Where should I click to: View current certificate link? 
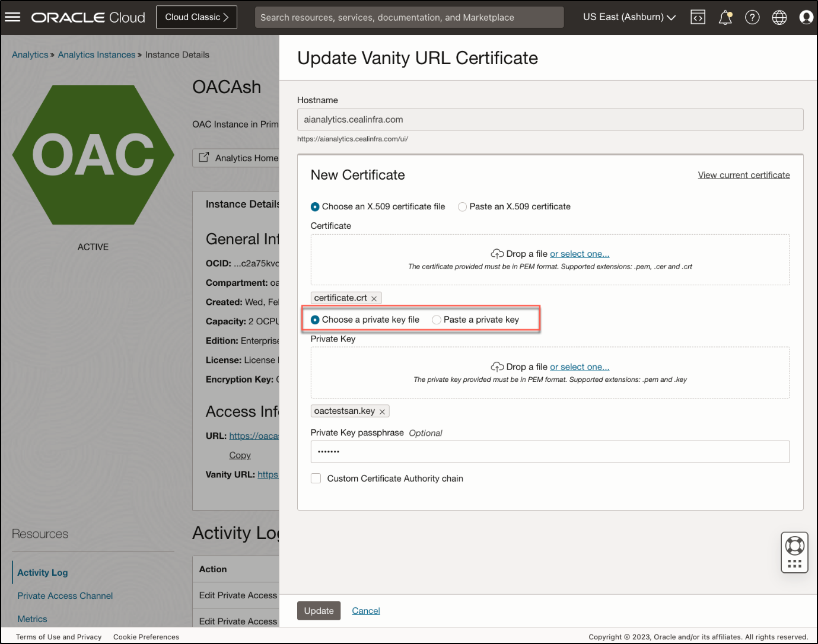744,175
